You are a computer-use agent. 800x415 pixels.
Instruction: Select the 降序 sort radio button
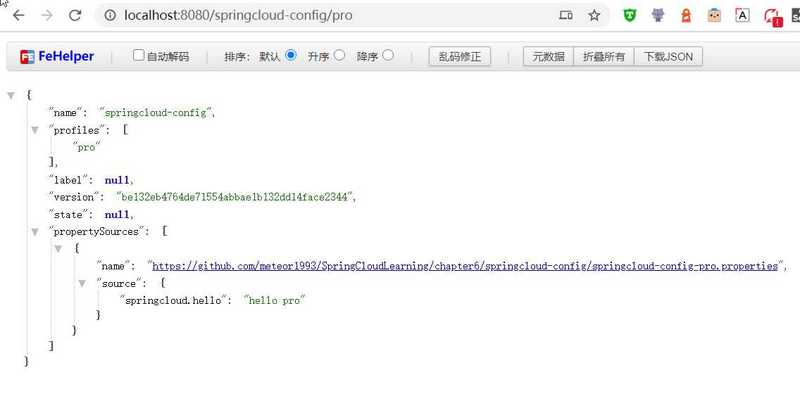point(388,55)
